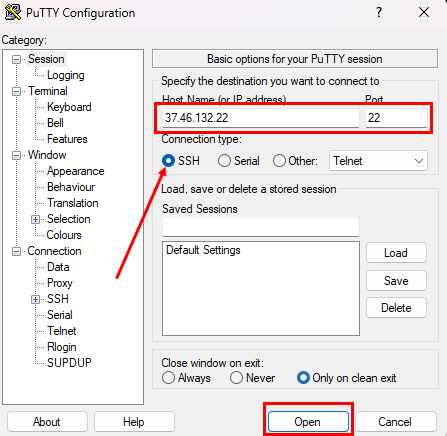Open the Terminal category
The image size is (447, 436).
coord(48,91)
